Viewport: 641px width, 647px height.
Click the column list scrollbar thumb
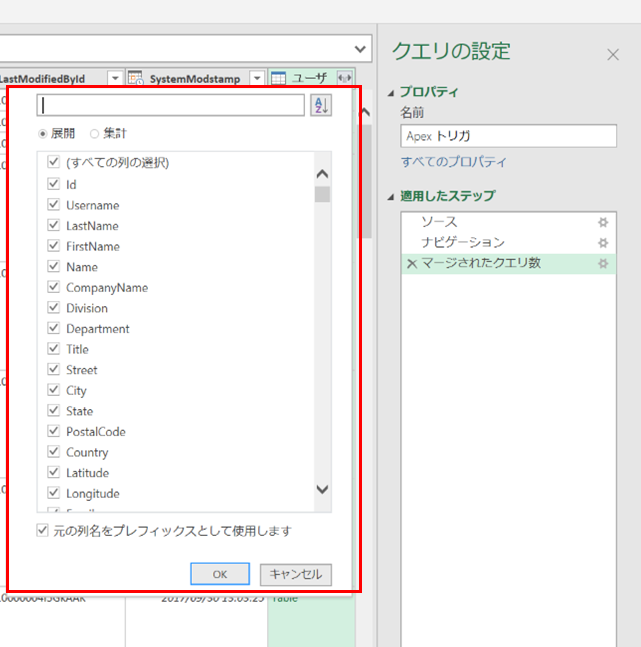(x=322, y=194)
